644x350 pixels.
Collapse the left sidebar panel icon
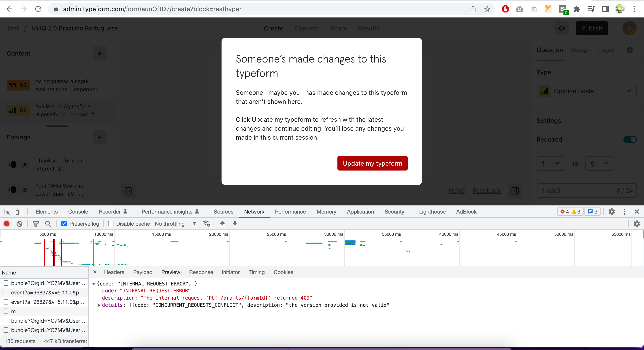coord(128,191)
